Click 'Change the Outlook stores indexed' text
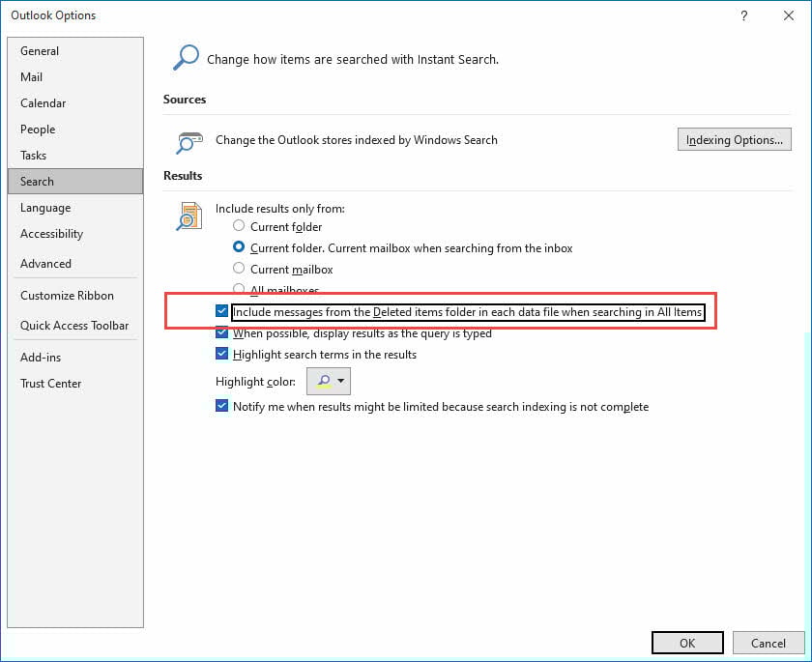Screen dimensions: 812x662 [x=357, y=140]
